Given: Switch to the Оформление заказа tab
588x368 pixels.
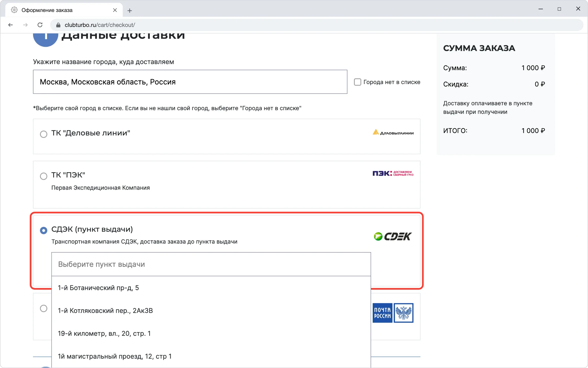Looking at the screenshot, I should [x=64, y=10].
